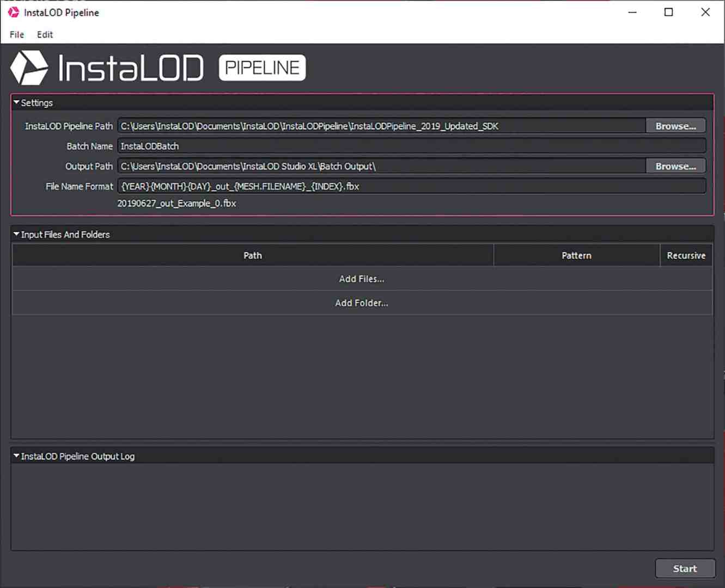Click Add Files to select input files
Viewport: 725px width, 588px height.
362,278
